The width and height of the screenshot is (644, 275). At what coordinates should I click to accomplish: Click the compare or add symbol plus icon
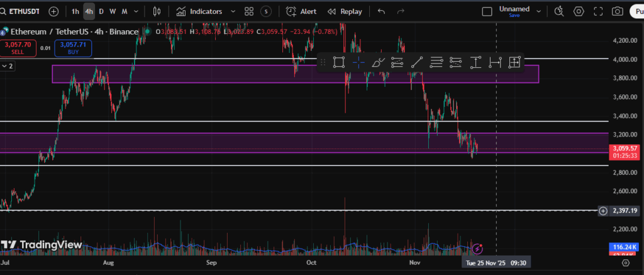[x=54, y=11]
